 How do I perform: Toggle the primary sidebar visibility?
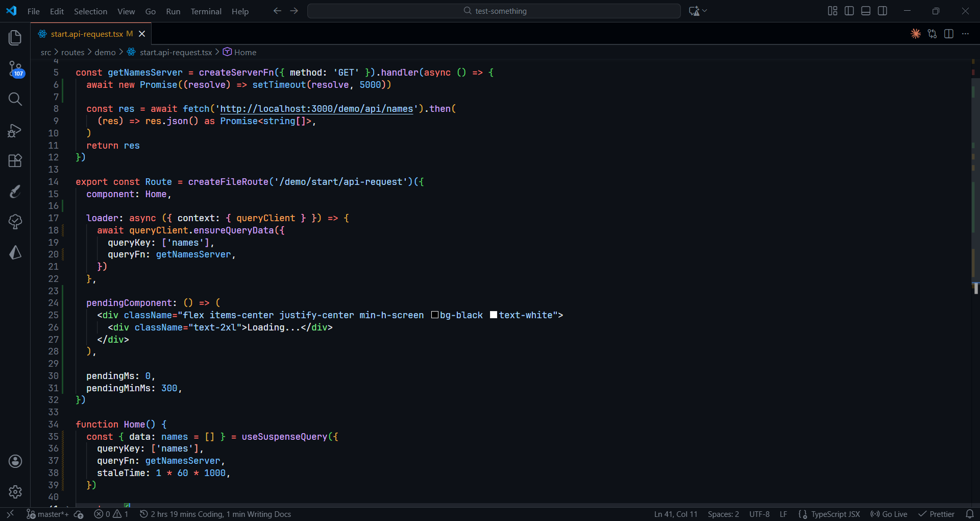[x=848, y=10]
